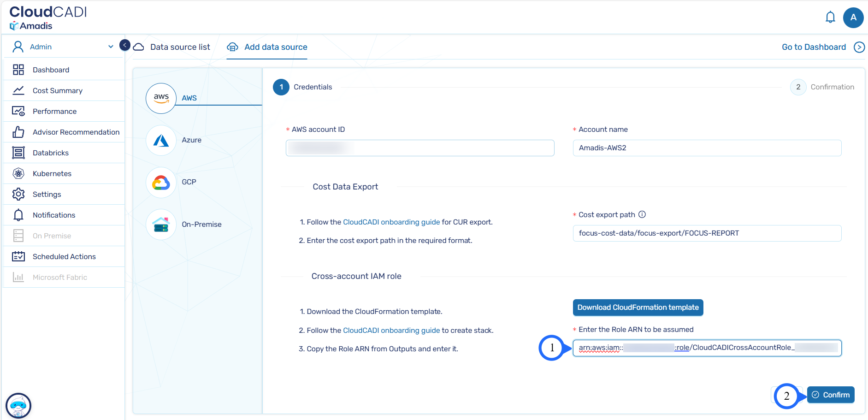Viewport: 868px width, 420px height.
Task: Collapse the sidebar with the arrow button
Action: [x=124, y=45]
